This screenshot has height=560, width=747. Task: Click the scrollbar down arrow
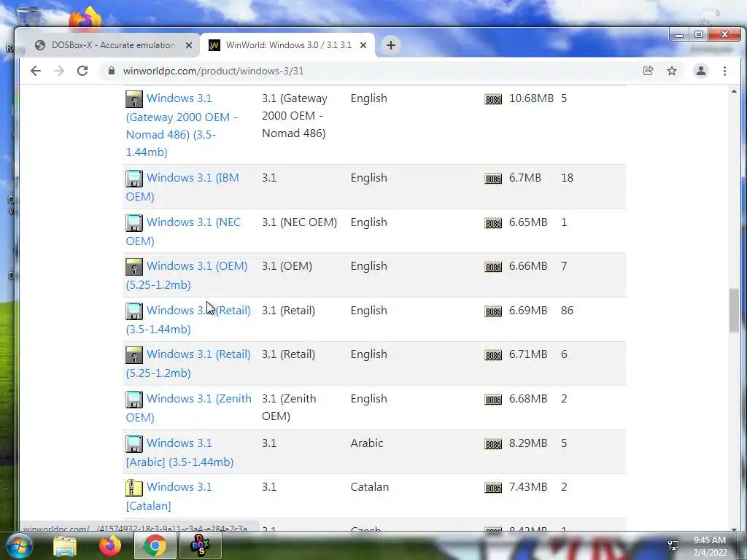(734, 529)
